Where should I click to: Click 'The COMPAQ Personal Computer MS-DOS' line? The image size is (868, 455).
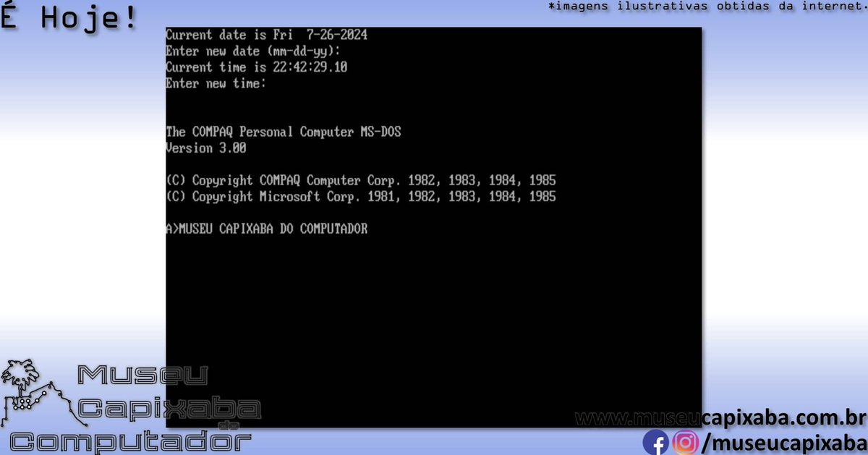click(x=283, y=132)
